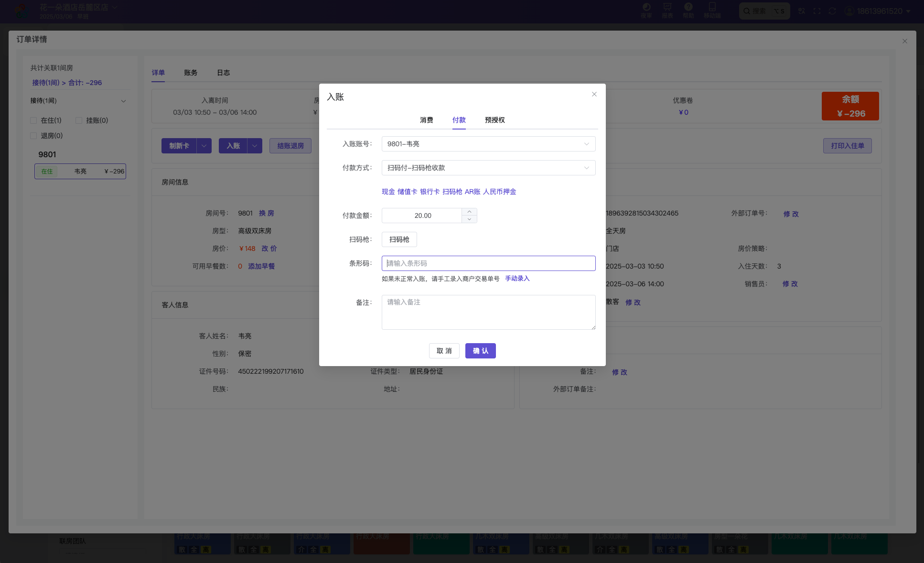The height and width of the screenshot is (563, 924).
Task: Open the 日志 tab
Action: pyautogui.click(x=224, y=73)
